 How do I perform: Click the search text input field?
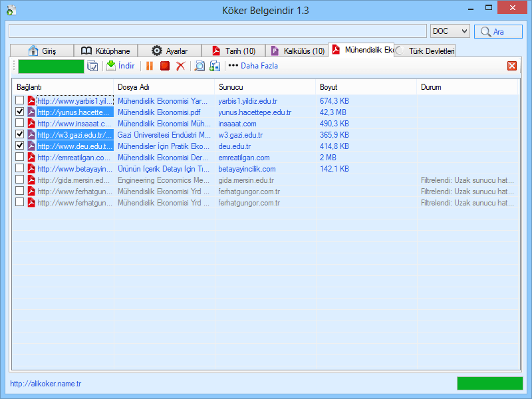pyautogui.click(x=217, y=31)
